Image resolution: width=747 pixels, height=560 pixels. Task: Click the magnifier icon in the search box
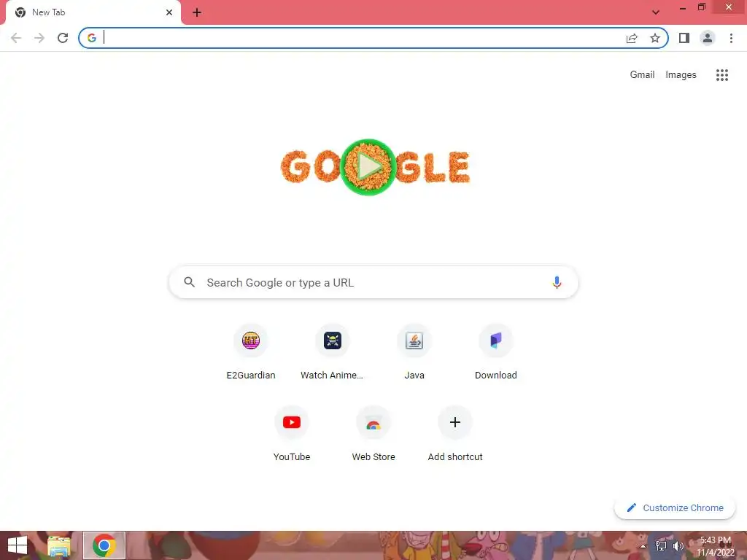tap(190, 282)
